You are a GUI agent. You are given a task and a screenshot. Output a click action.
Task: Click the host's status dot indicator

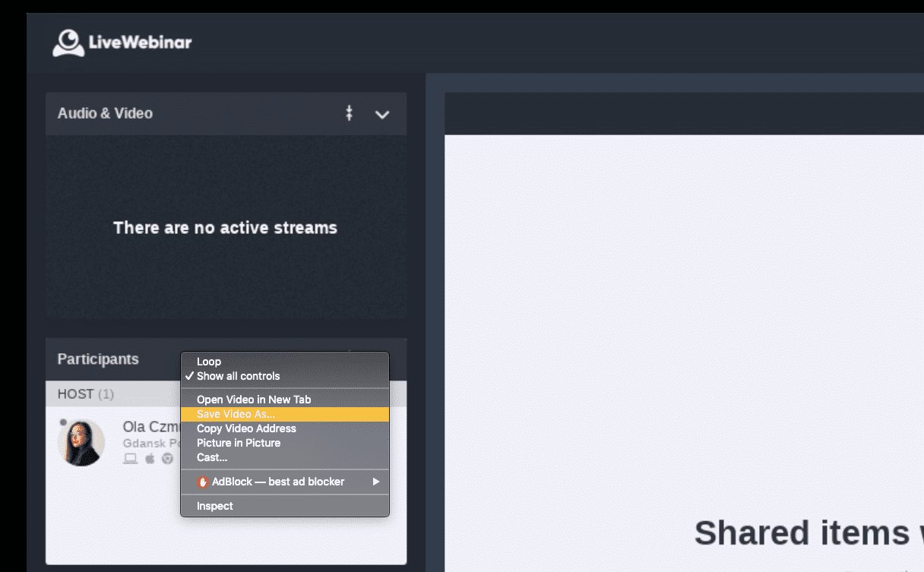click(63, 422)
